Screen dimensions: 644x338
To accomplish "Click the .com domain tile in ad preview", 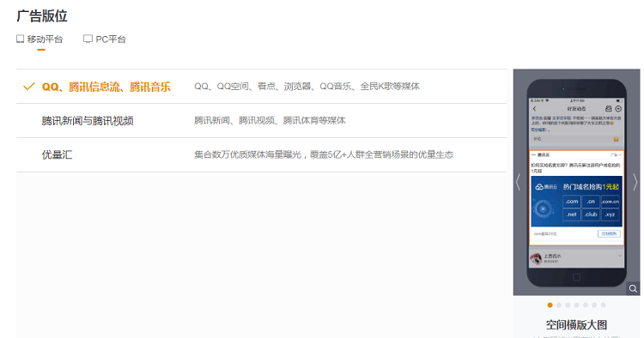I will pyautogui.click(x=571, y=202).
